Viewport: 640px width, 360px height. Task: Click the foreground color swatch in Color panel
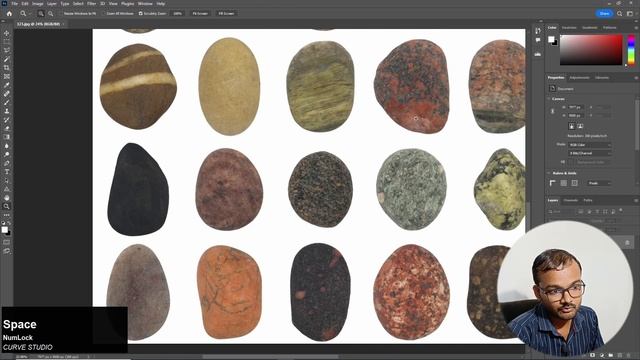pyautogui.click(x=551, y=39)
